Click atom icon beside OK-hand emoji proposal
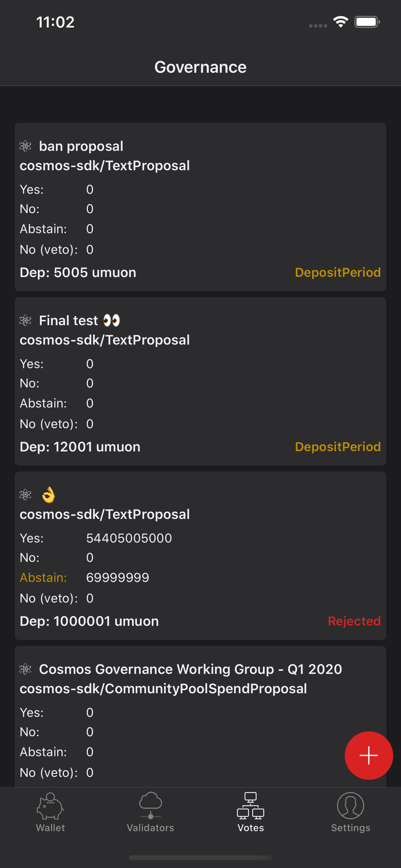This screenshot has width=401, height=868. [x=26, y=495]
